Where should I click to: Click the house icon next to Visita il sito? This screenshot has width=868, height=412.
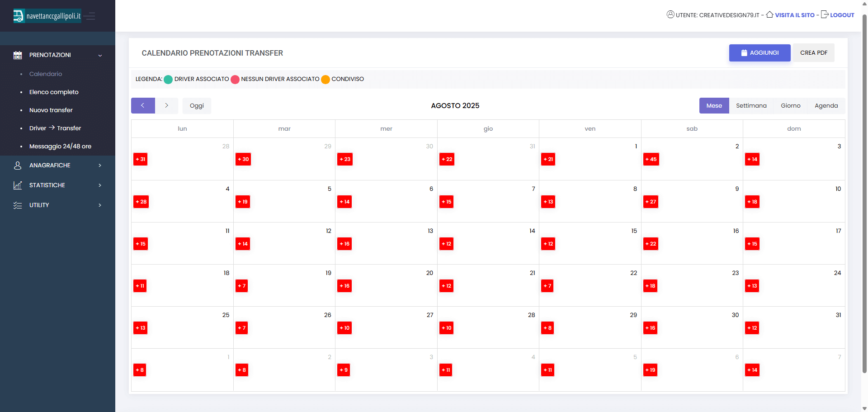click(x=769, y=14)
